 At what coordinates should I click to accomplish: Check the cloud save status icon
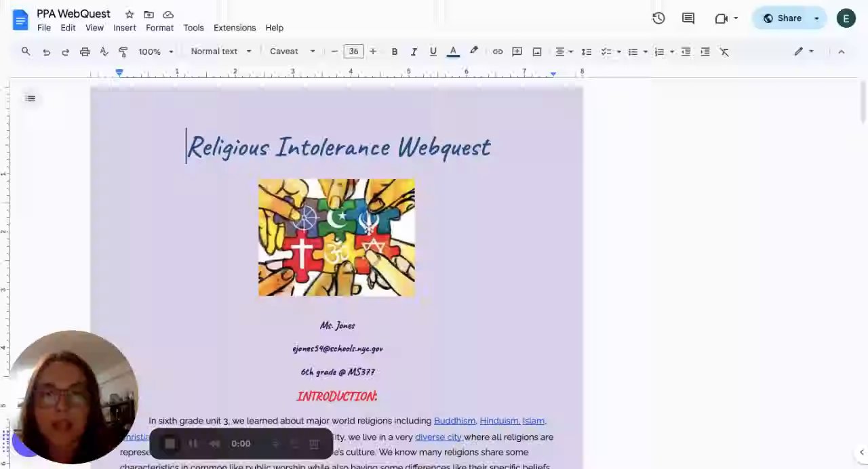coord(168,14)
